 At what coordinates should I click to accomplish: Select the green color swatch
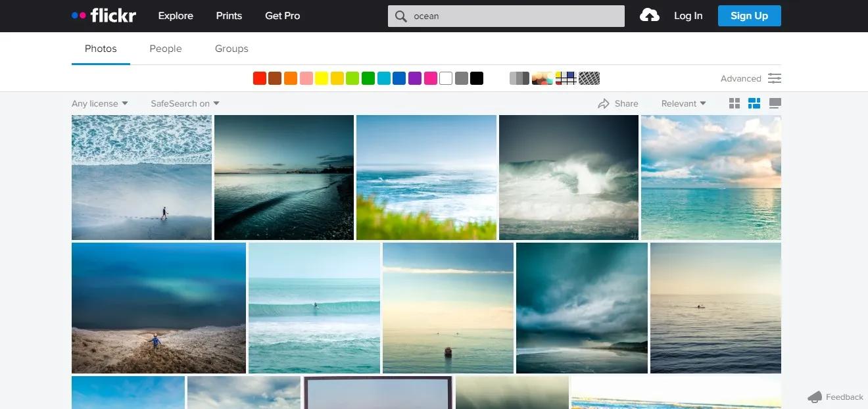[x=368, y=78]
